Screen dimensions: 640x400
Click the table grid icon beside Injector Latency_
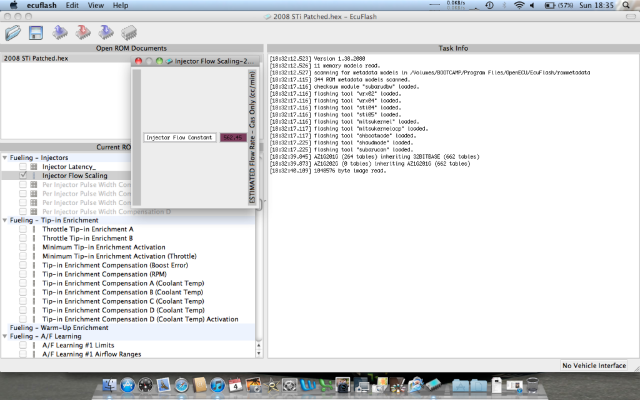click(34, 167)
